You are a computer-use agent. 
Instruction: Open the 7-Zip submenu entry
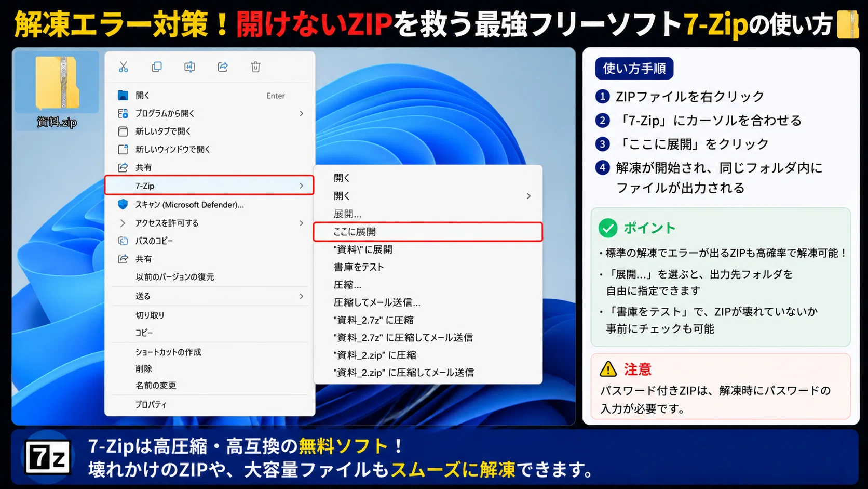(209, 186)
